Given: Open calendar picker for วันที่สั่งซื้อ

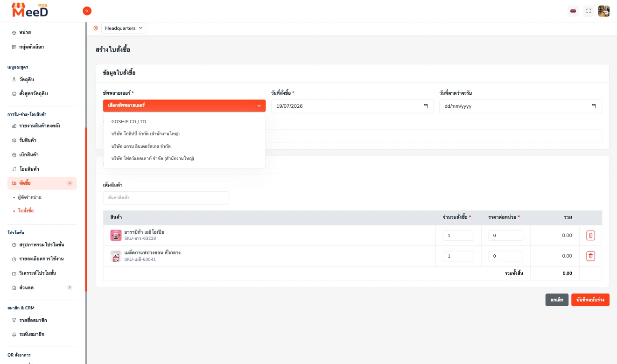Looking at the screenshot, I should [x=426, y=106].
